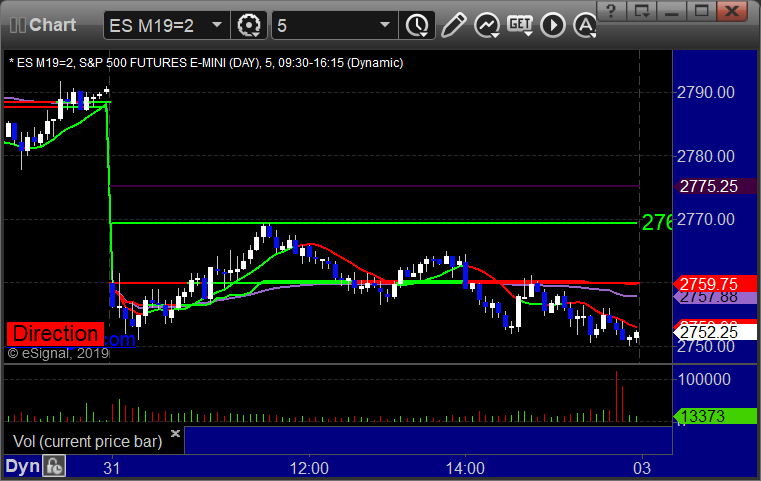This screenshot has width=761, height=481.
Task: Click the 2757.88 purple price label
Action: tap(715, 298)
